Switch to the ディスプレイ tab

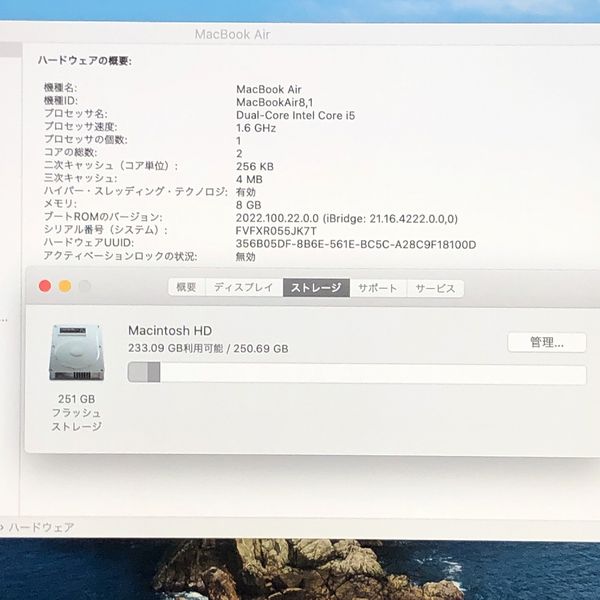pyautogui.click(x=244, y=287)
